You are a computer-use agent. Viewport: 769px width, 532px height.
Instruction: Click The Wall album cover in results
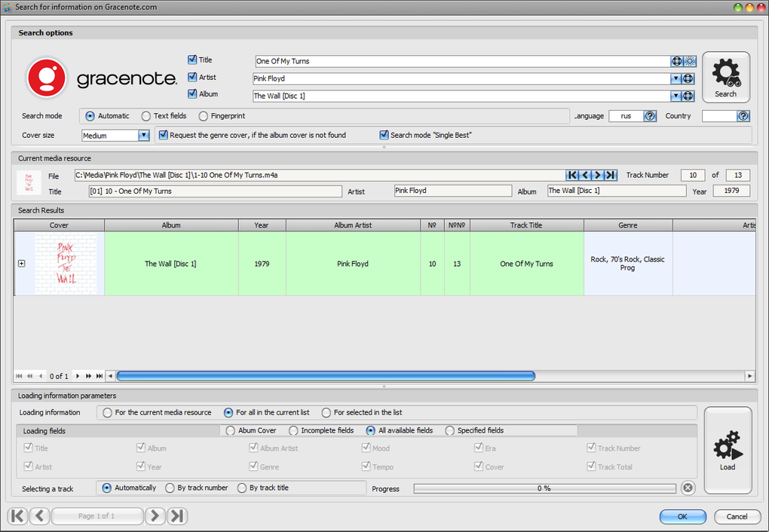point(66,264)
